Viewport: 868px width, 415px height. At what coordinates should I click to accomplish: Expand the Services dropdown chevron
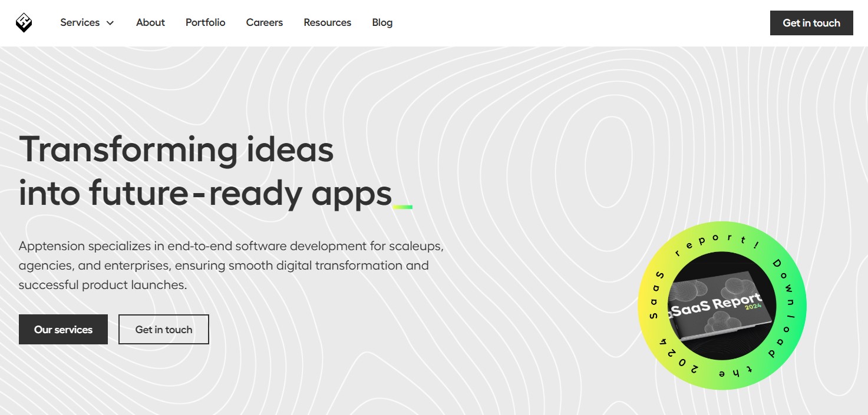[110, 23]
